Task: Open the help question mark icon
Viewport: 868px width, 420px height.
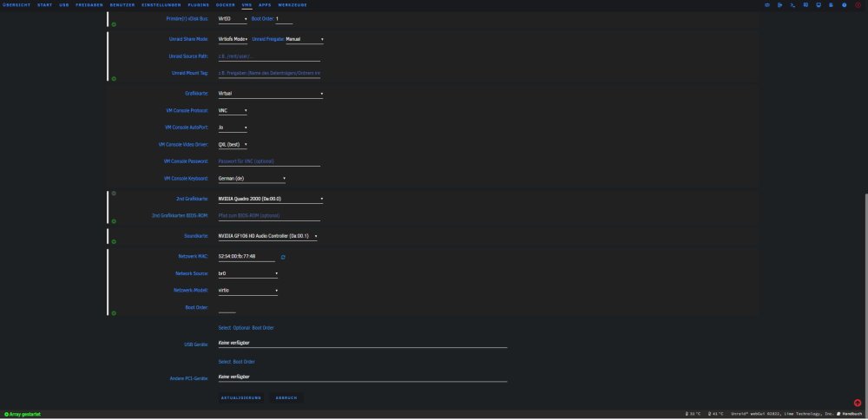Action: [x=845, y=5]
